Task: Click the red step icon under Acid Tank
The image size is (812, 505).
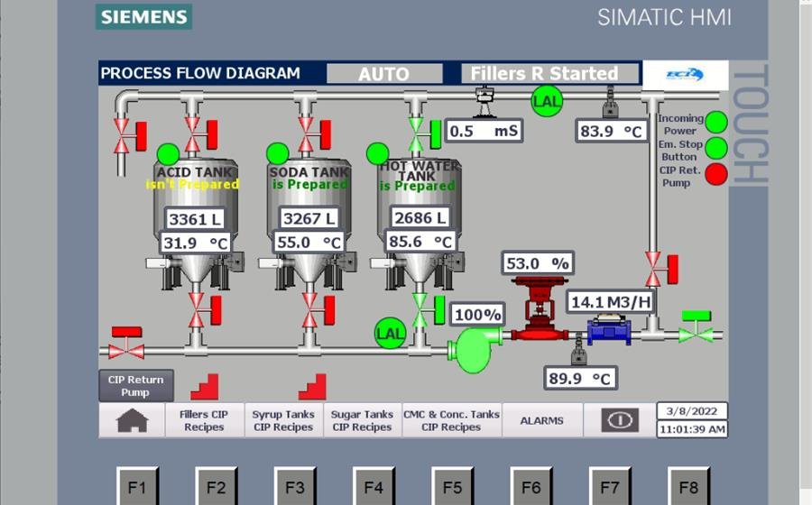Action: (x=205, y=387)
